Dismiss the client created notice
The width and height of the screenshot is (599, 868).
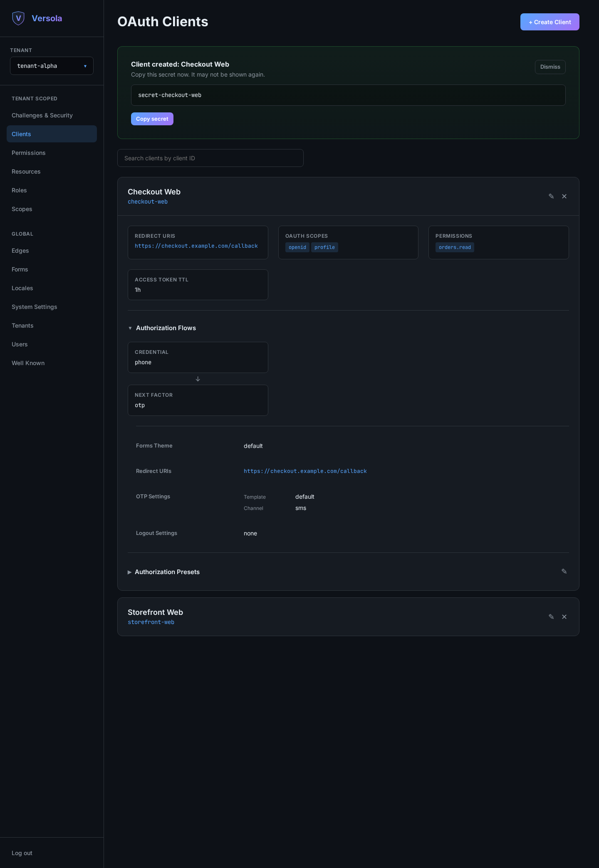point(550,67)
